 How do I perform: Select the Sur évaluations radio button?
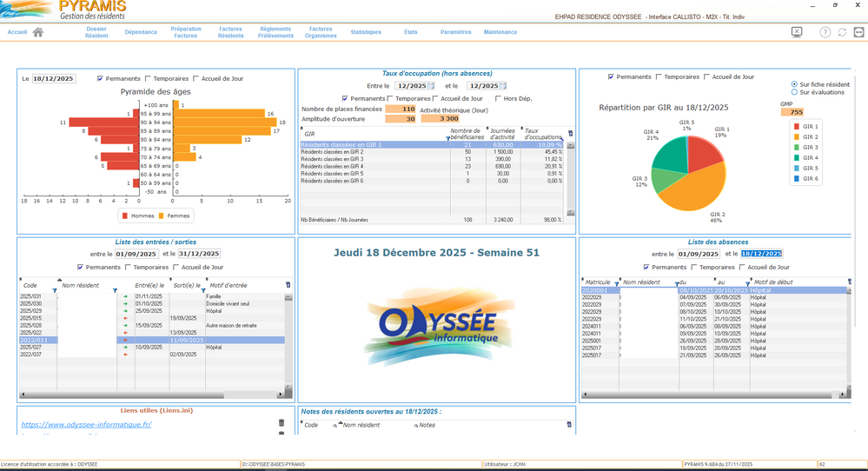794,92
